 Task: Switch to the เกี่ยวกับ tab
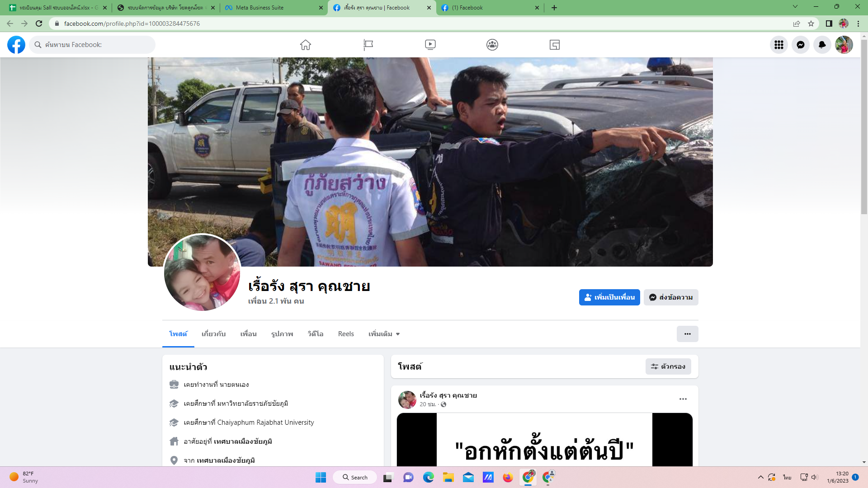[x=213, y=334]
